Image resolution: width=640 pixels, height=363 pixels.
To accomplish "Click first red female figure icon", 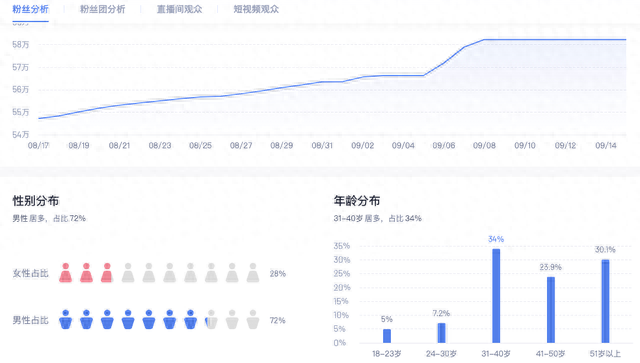I will [65, 273].
